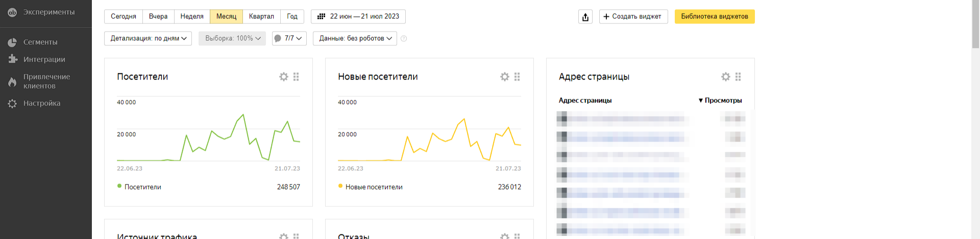980x239 pixels.
Task: Expand Выборка: 100% dropdown
Action: point(232,38)
